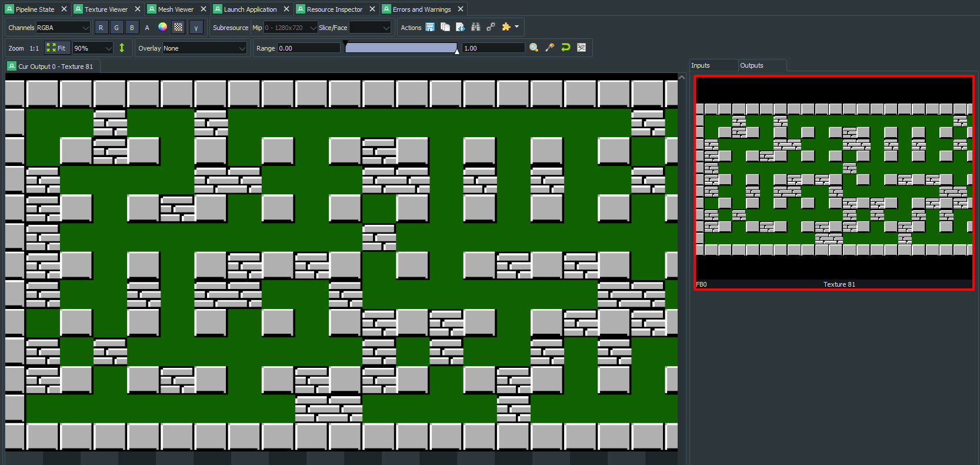Click the puzzle piece extensions icon
Image resolution: width=980 pixels, height=465 pixels.
pyautogui.click(x=506, y=27)
